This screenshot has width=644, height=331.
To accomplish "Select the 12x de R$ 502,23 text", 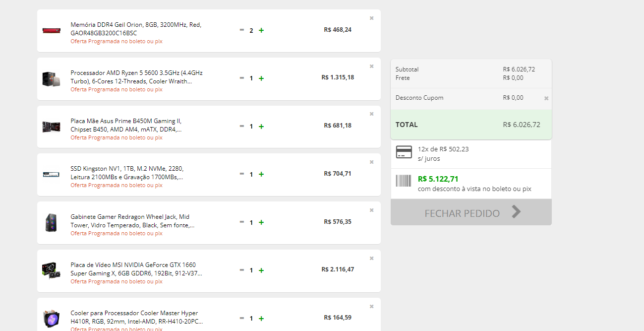I will 443,149.
